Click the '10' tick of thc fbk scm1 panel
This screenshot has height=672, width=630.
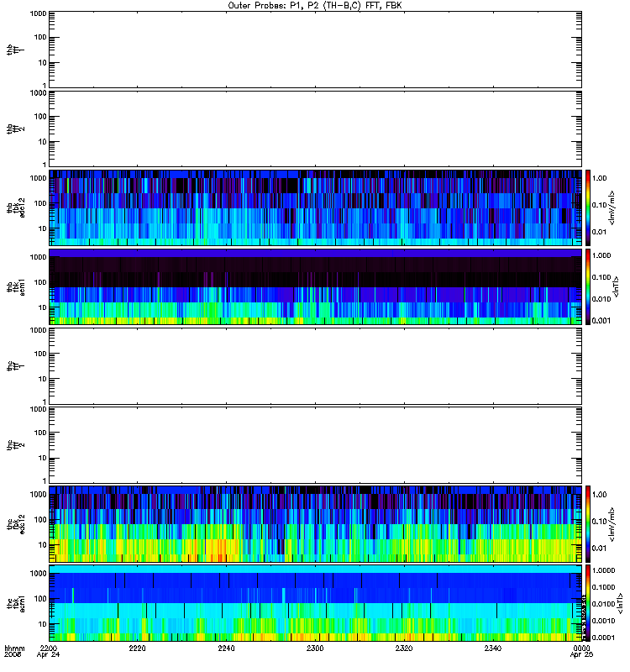tap(43, 624)
